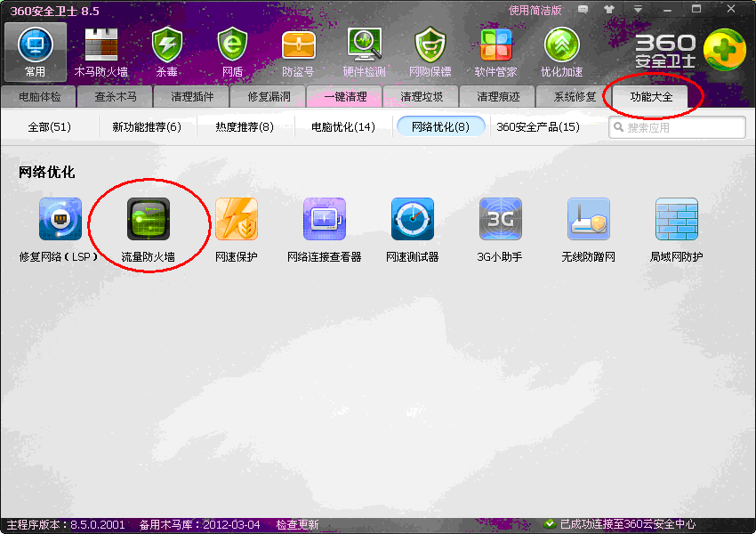
Task: Switch to the 电脑体检 tab
Action: pyautogui.click(x=39, y=97)
